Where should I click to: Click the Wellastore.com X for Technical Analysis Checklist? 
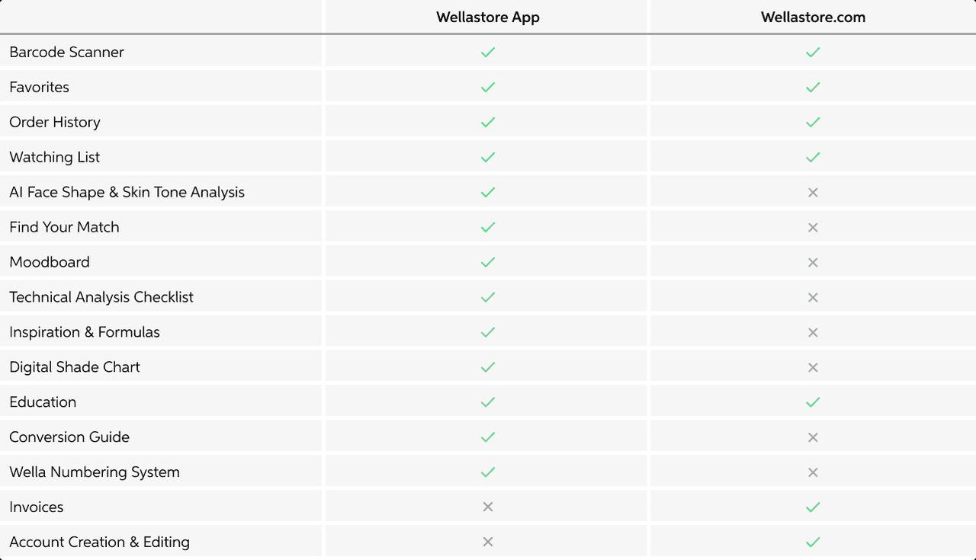coord(813,298)
